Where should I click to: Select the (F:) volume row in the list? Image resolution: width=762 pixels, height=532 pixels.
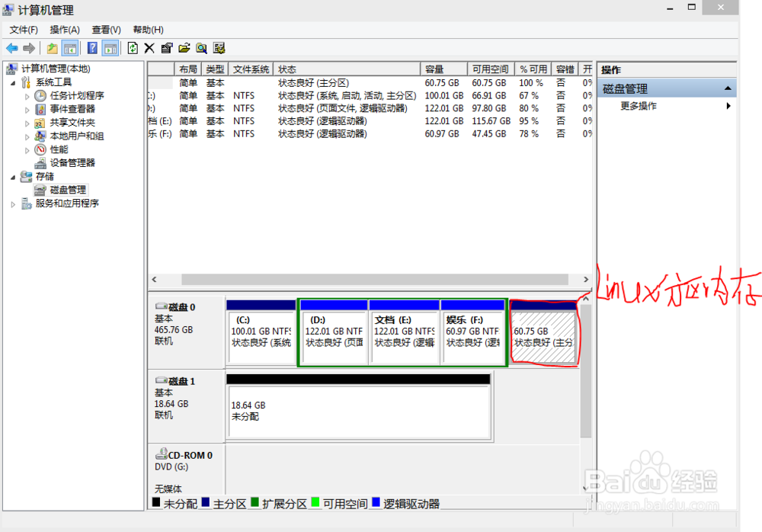[x=370, y=133]
